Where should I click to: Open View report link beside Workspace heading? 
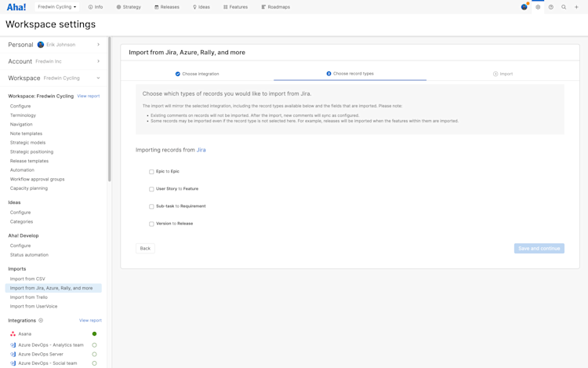pyautogui.click(x=89, y=96)
